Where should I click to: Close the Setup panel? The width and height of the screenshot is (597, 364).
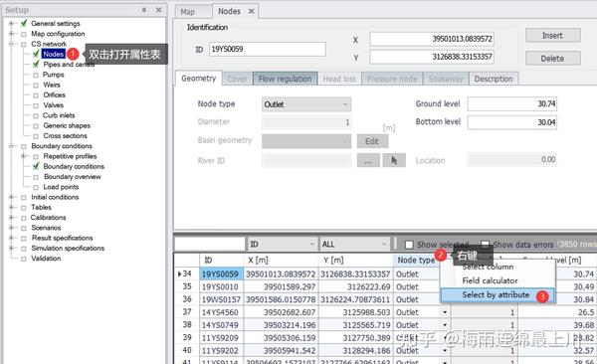click(159, 10)
